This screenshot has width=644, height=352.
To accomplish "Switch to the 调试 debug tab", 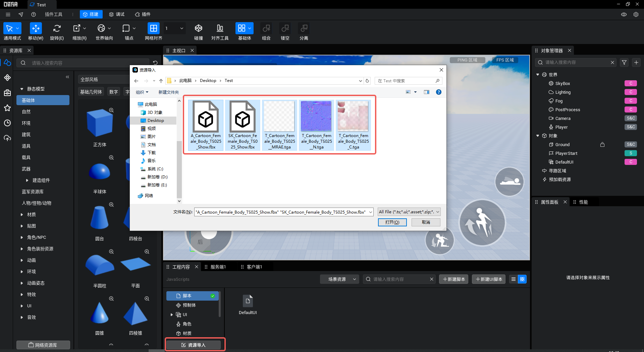I will coord(117,14).
